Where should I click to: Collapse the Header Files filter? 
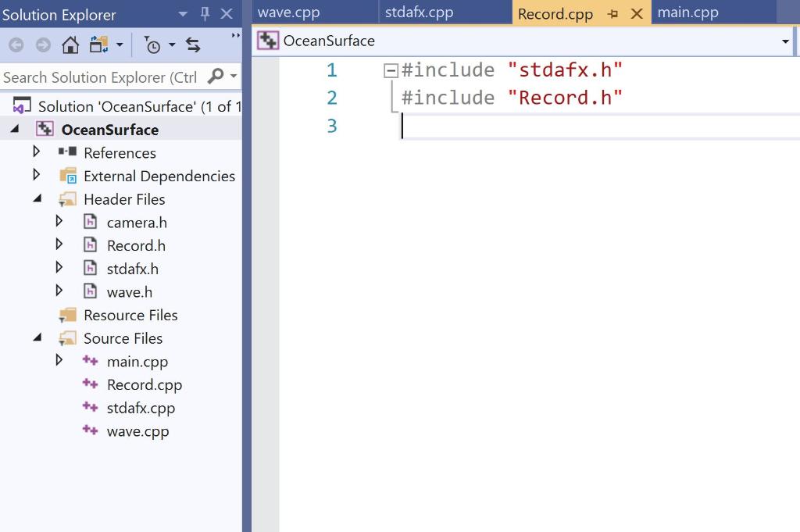pos(37,198)
